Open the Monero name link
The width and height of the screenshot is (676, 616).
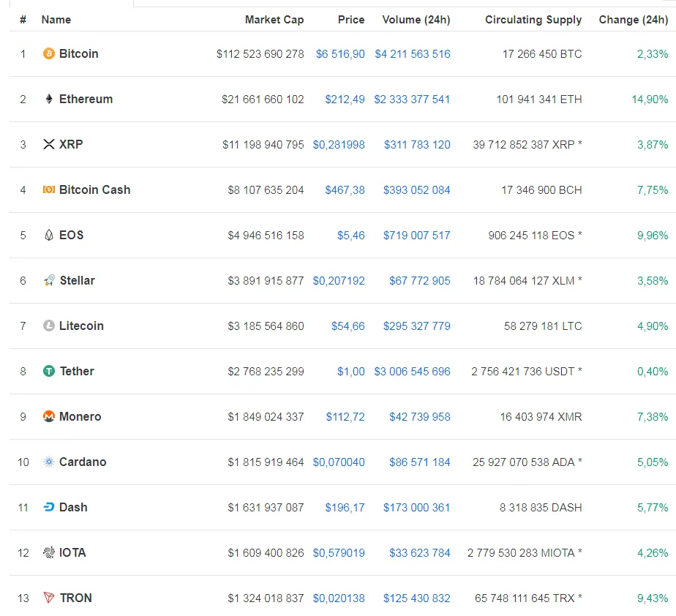[80, 416]
